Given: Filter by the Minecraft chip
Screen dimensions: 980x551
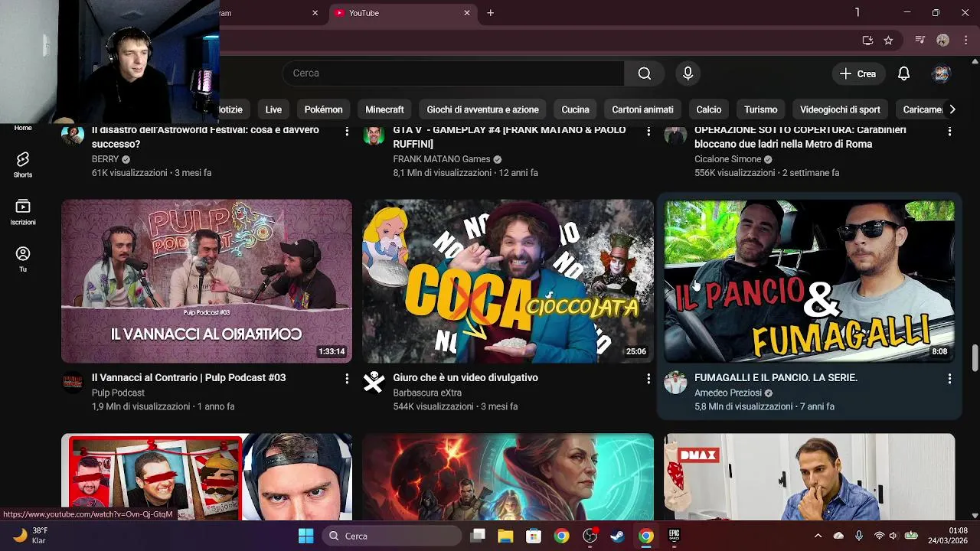Looking at the screenshot, I should pyautogui.click(x=384, y=109).
